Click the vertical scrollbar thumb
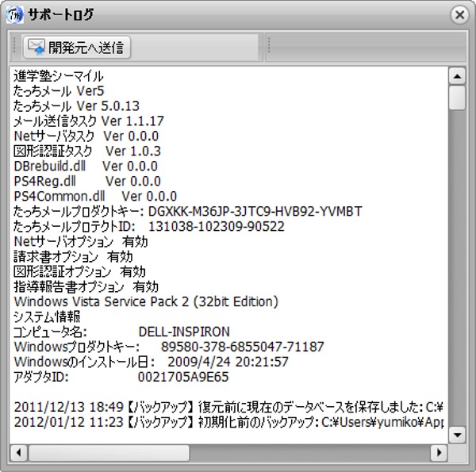The image size is (476, 472). [457, 98]
